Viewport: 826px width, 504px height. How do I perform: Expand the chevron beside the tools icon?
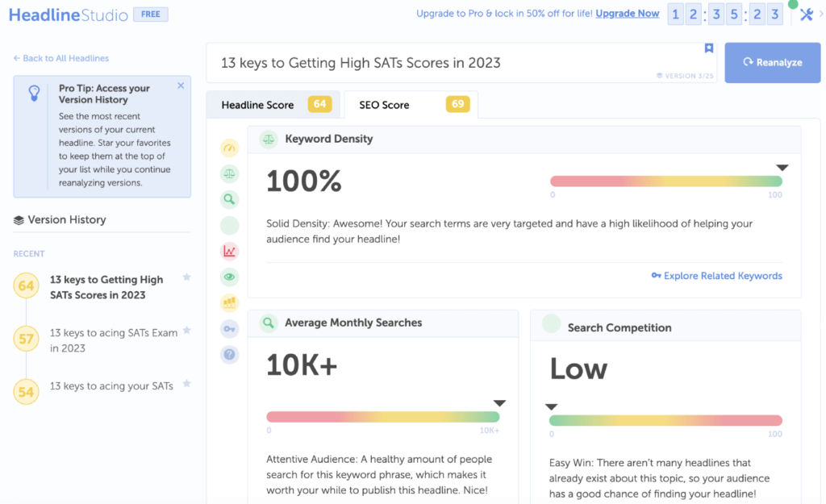821,14
